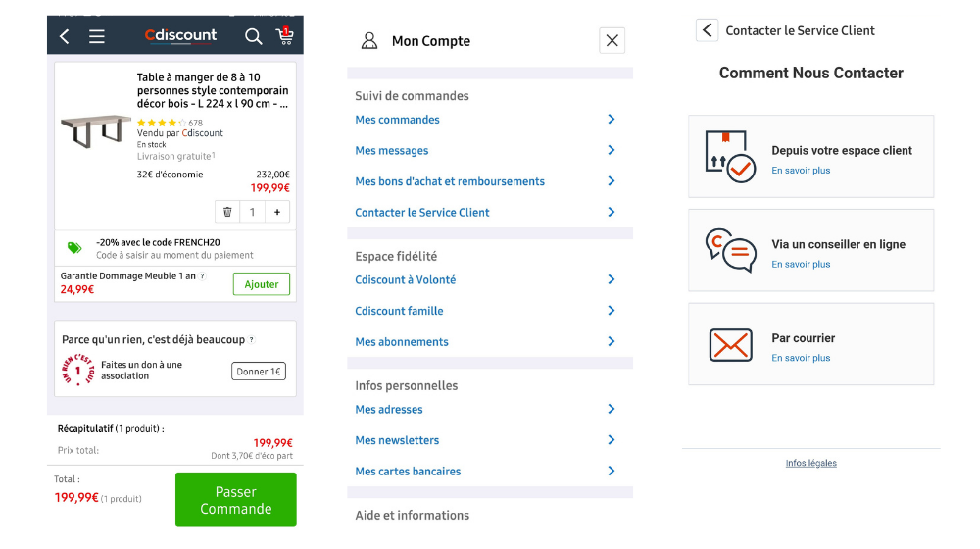Screen dimensions: 980x549
Task: Select the 'Par courrier' heading
Action: click(804, 338)
